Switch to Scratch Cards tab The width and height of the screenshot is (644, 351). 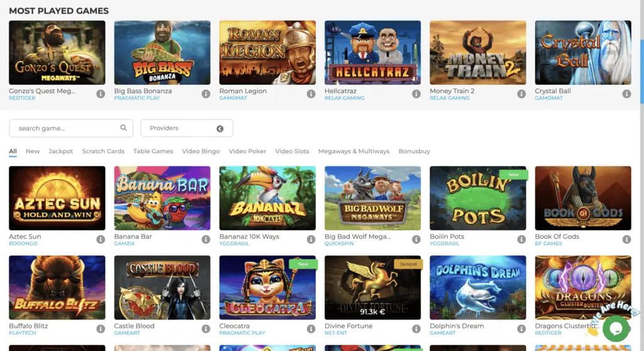(x=103, y=151)
